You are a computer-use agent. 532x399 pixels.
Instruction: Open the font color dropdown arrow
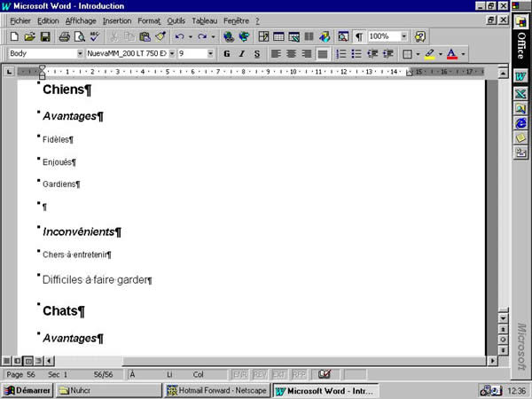[463, 53]
